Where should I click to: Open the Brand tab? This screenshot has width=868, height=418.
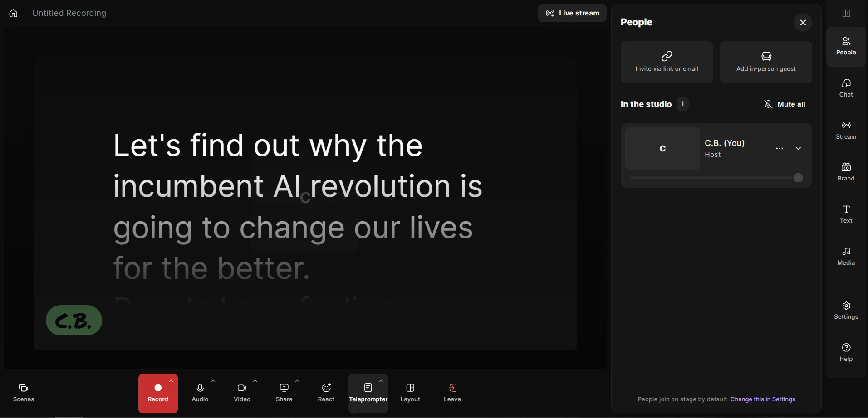[846, 172]
